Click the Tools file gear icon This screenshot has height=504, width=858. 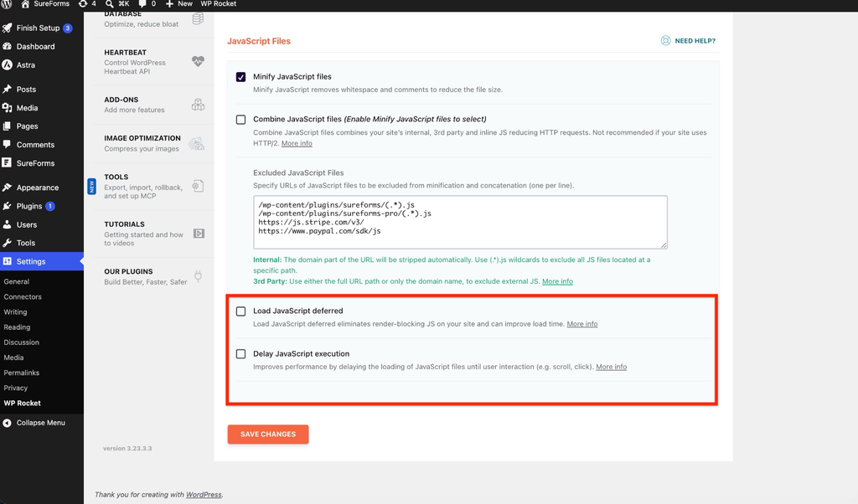point(198,187)
